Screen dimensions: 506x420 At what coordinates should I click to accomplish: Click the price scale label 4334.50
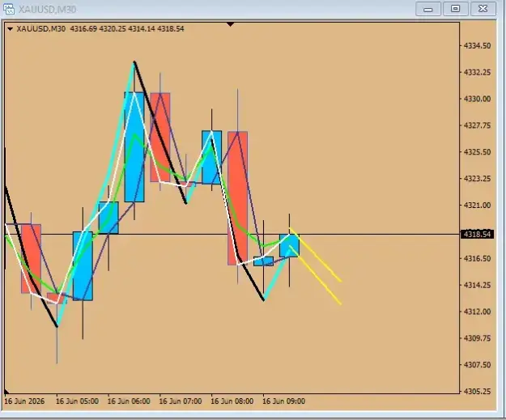pos(477,45)
